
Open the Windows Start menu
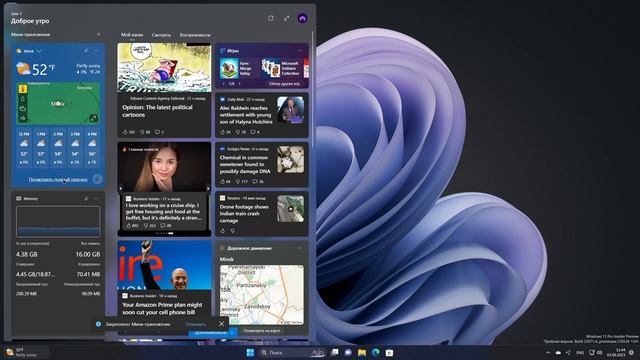pyautogui.click(x=250, y=352)
